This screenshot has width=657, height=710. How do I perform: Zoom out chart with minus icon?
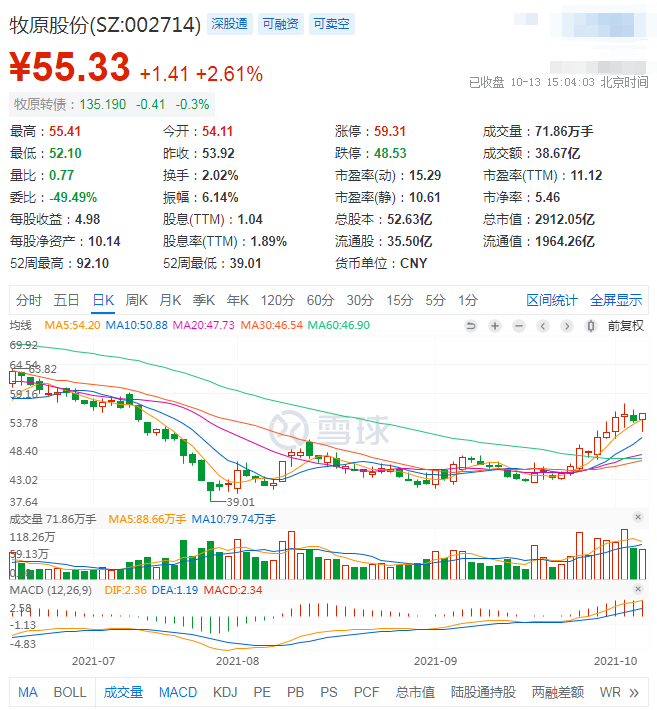click(x=519, y=326)
